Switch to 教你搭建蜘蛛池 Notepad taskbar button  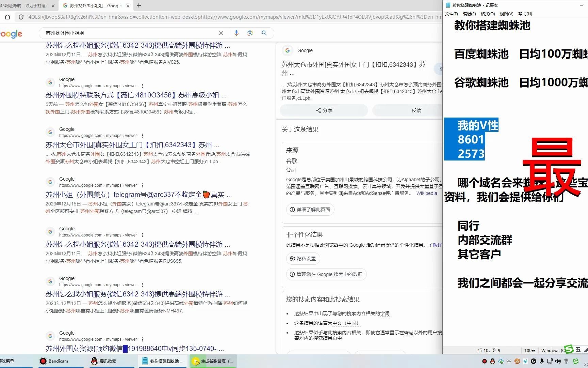tap(163, 361)
